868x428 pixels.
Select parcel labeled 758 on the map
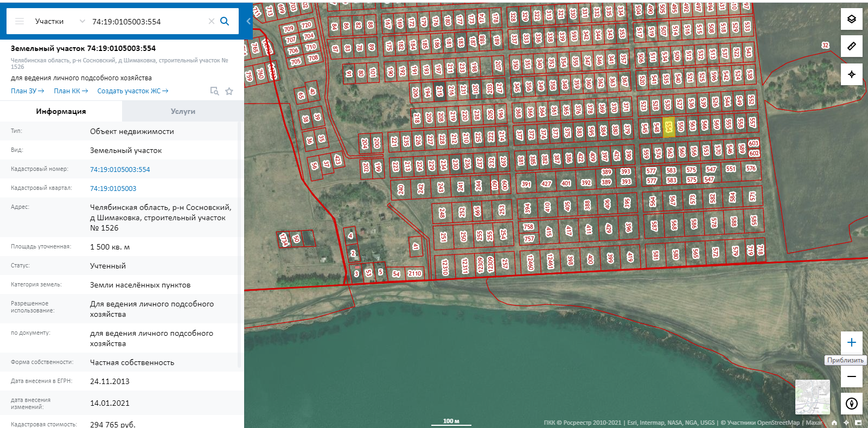click(528, 227)
